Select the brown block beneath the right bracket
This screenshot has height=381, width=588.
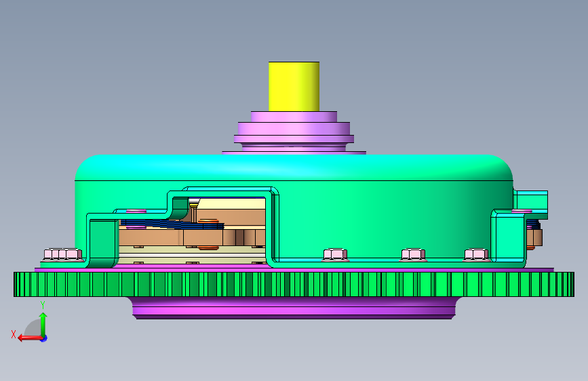point(534,237)
